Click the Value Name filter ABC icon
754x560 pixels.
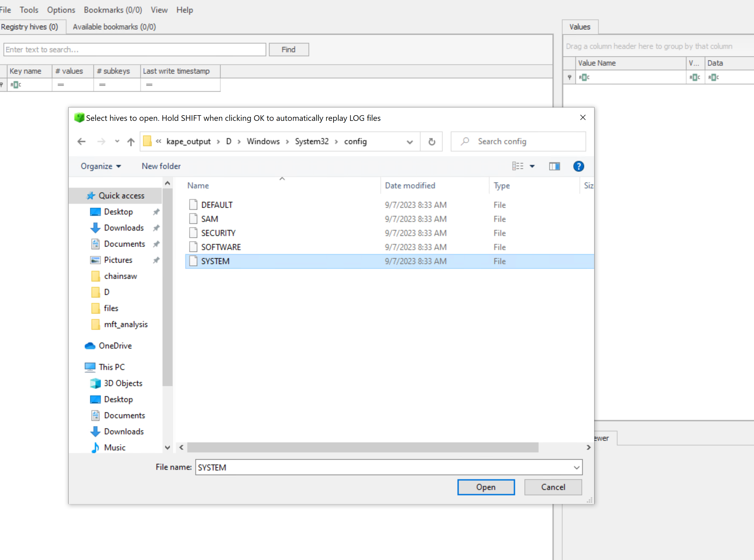[x=584, y=77]
